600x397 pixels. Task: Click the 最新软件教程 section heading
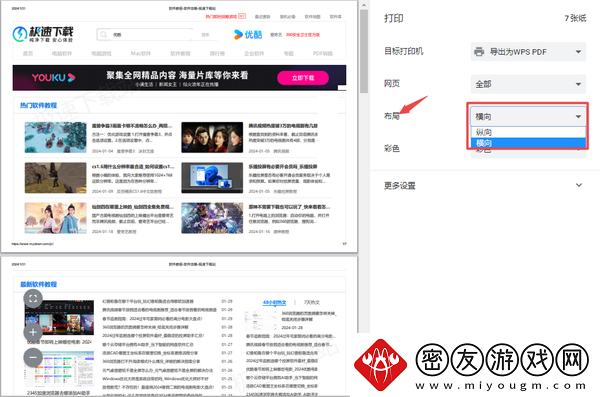click(x=38, y=284)
